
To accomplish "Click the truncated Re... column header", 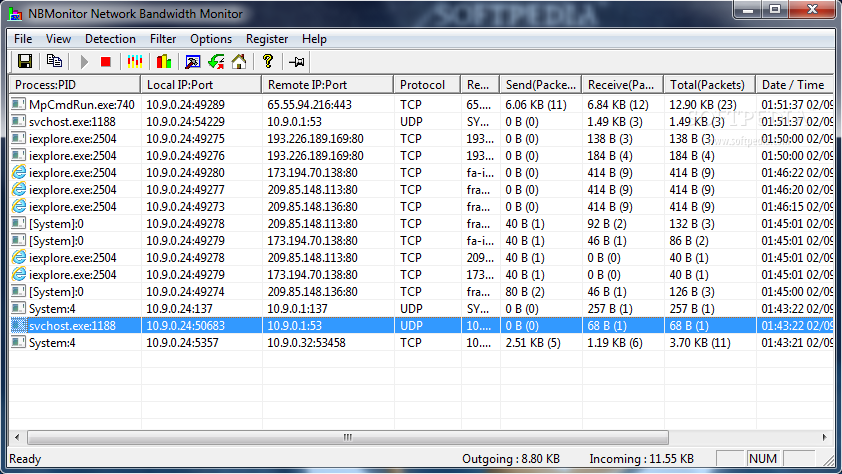I will pyautogui.click(x=480, y=85).
